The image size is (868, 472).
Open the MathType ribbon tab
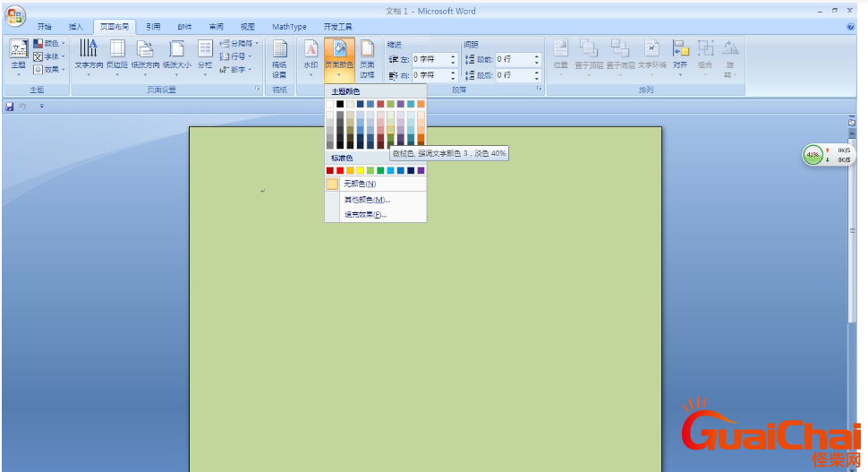tap(289, 27)
